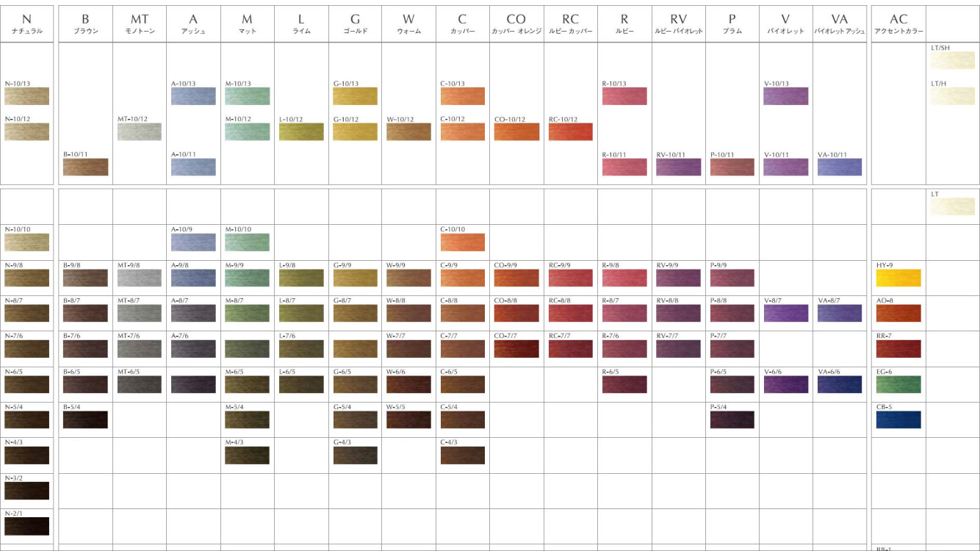This screenshot has height=551, width=980.
Task: Pick the P-10/11 plum swatch
Action: tap(732, 167)
